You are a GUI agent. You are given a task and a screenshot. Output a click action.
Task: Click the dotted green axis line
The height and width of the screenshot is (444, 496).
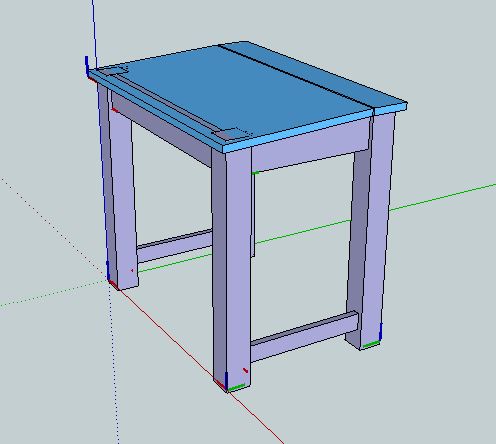click(x=53, y=293)
